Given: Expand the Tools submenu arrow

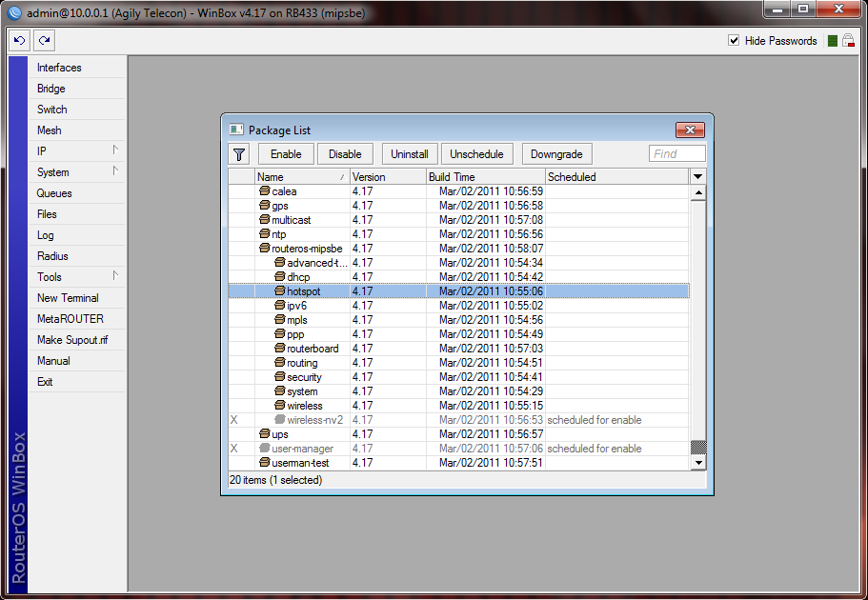Looking at the screenshot, I should [115, 275].
